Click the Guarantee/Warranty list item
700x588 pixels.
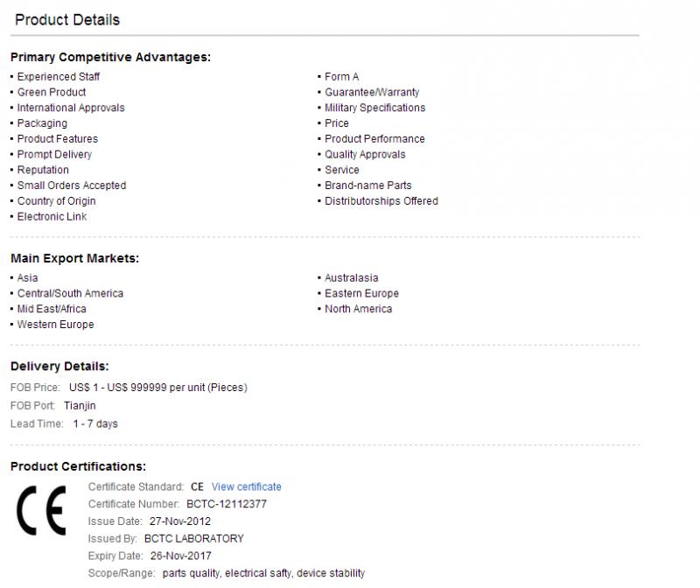click(372, 93)
